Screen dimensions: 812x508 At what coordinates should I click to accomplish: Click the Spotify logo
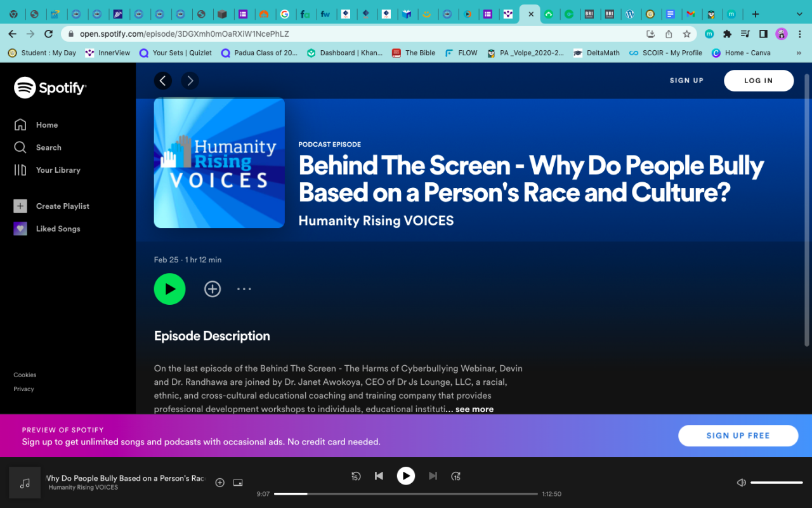tap(50, 88)
